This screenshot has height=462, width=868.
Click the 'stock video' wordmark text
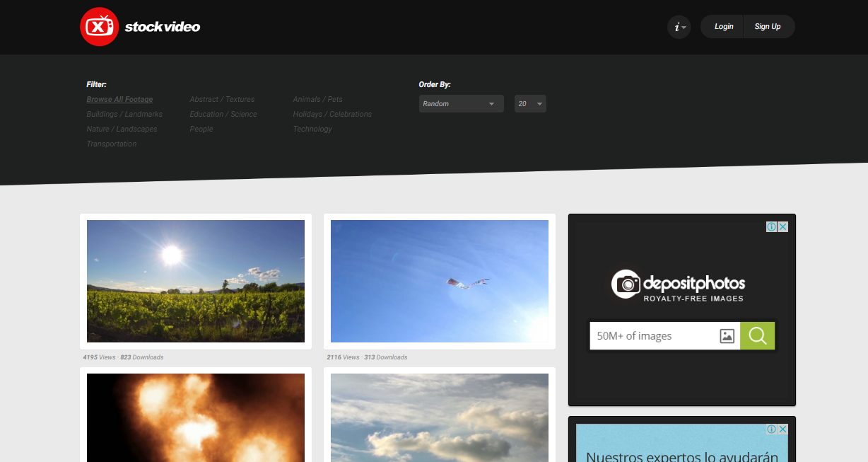(163, 27)
